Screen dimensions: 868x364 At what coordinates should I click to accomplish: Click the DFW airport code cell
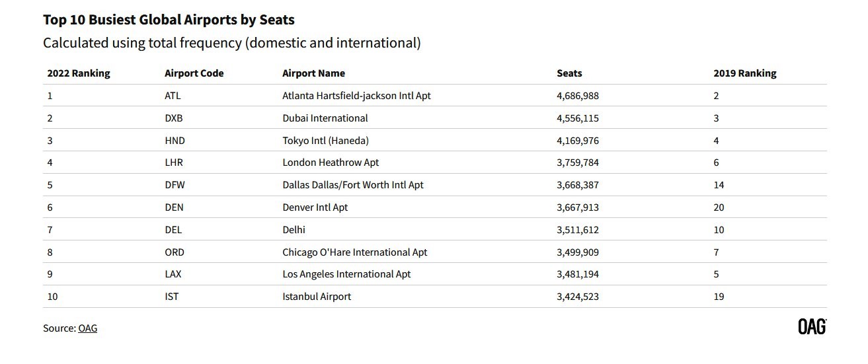tap(175, 185)
